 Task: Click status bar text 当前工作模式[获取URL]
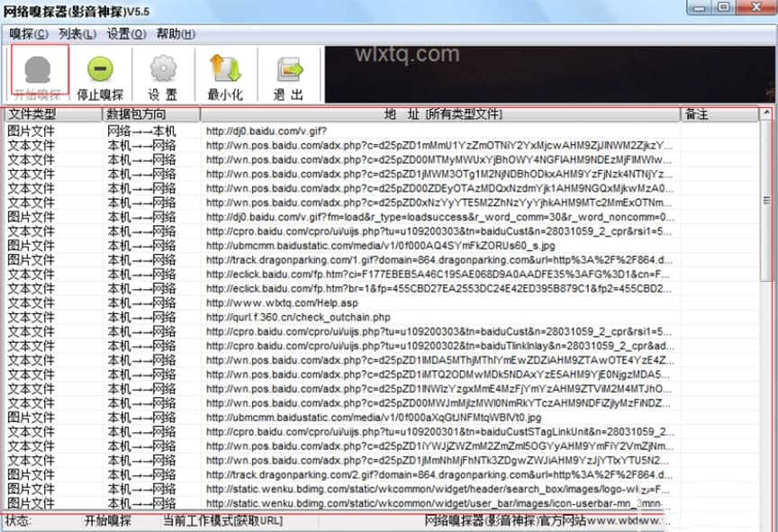[222, 521]
